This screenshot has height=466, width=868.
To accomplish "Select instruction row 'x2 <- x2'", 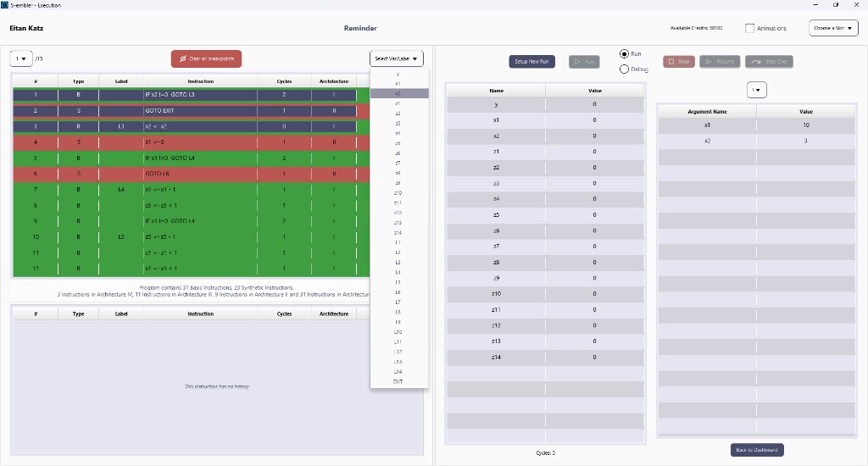I will point(192,126).
